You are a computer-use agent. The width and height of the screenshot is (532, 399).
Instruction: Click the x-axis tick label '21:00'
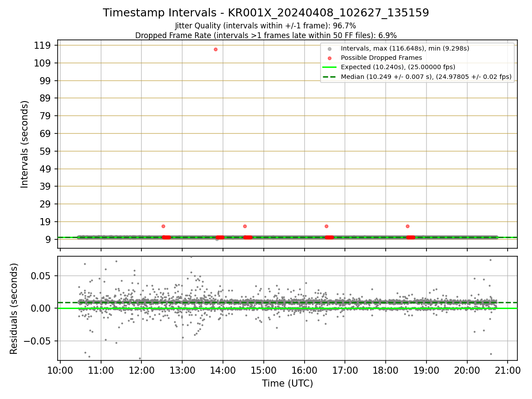click(508, 370)
